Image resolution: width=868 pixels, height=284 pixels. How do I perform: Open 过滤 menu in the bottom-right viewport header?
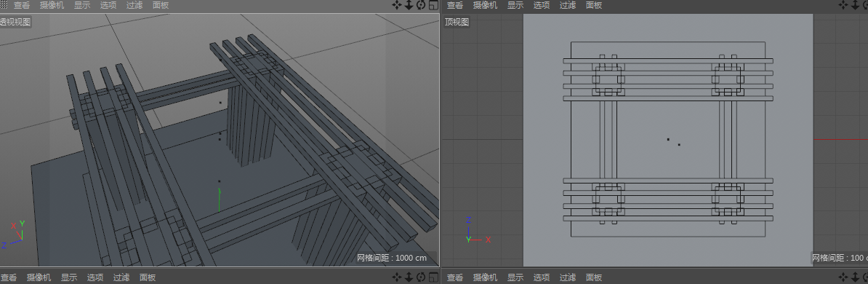tap(568, 277)
